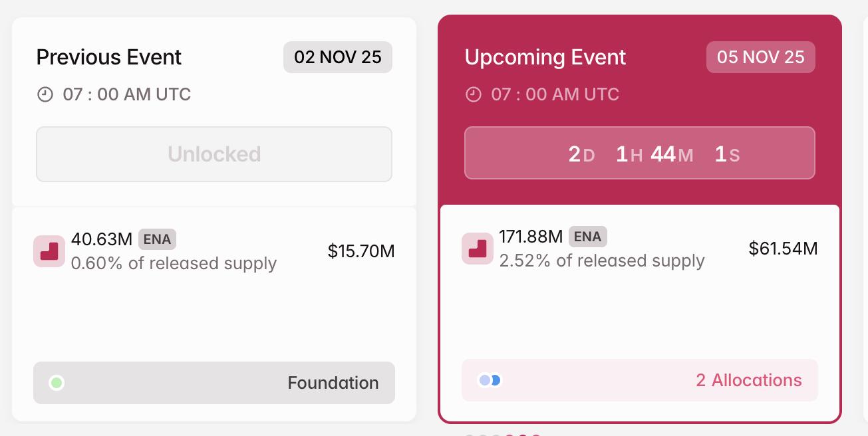
Task: Click the ENA ticker badge near 171.88M
Action: 588,237
